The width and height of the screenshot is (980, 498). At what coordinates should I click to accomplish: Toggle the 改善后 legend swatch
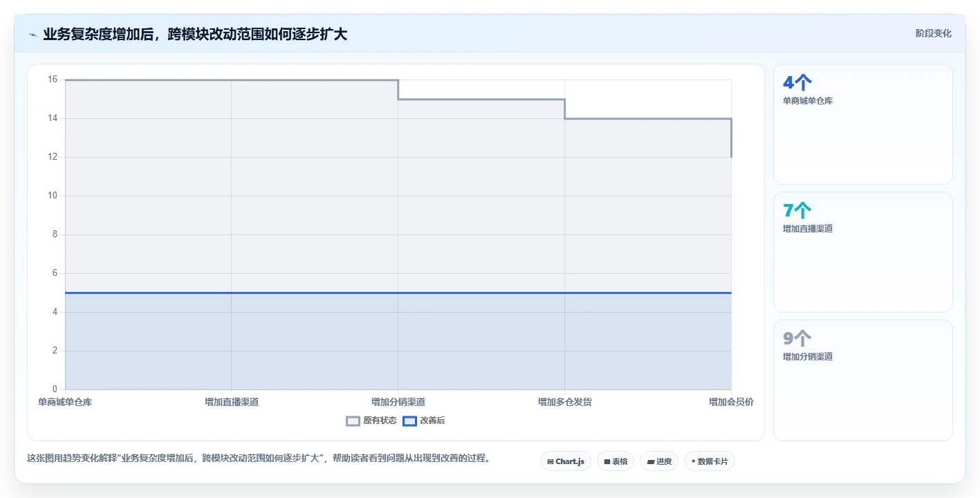[409, 421]
